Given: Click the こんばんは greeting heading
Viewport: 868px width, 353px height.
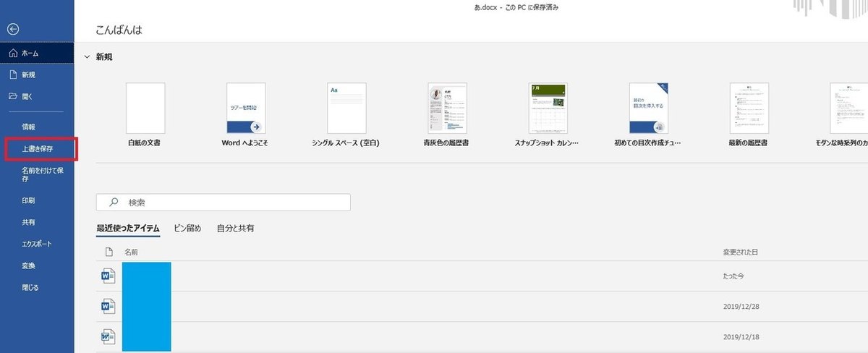Looking at the screenshot, I should [x=120, y=30].
